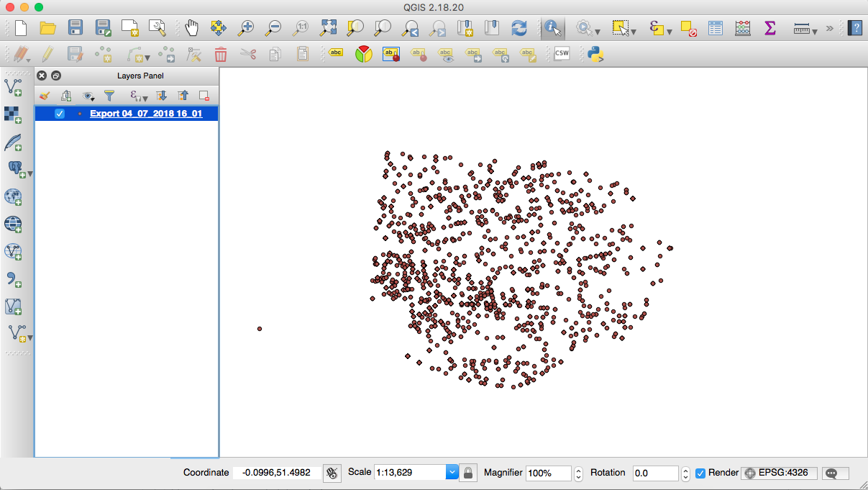Select show/hide labels tool
Viewport: 868px width, 490px height.
coord(446,54)
